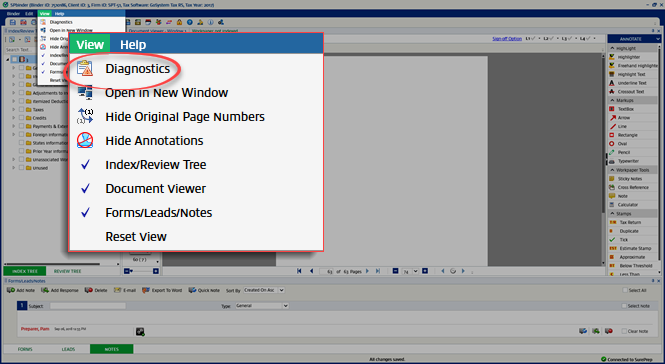Tick the Clear Note checkbox
The width and height of the screenshot is (665, 364).
pyautogui.click(x=624, y=331)
